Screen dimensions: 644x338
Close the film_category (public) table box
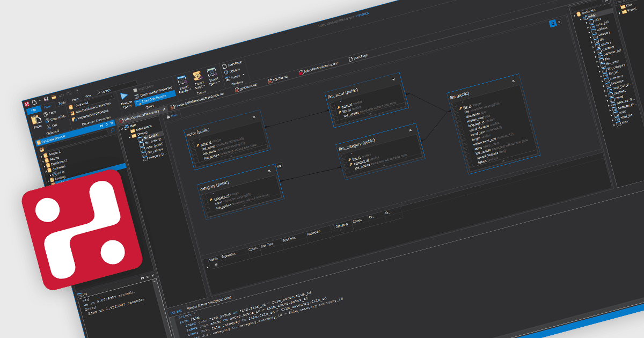click(x=410, y=130)
